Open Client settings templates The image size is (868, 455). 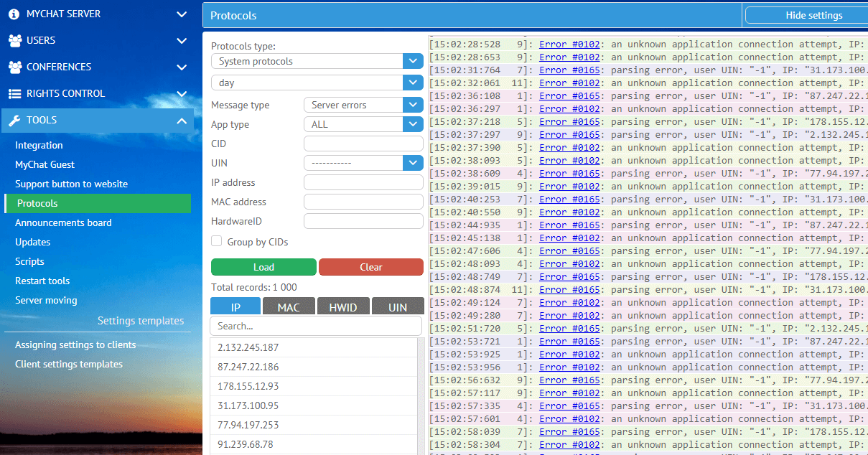[69, 364]
